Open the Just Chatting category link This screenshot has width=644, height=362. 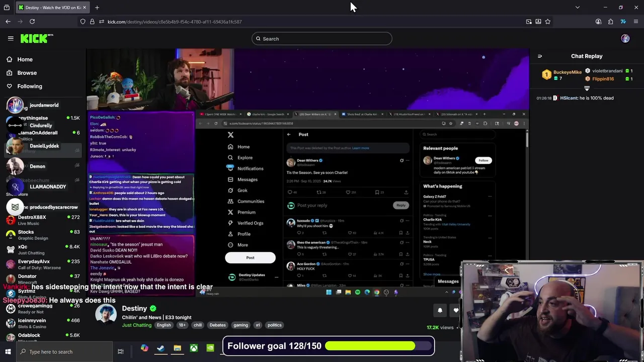tap(136, 325)
